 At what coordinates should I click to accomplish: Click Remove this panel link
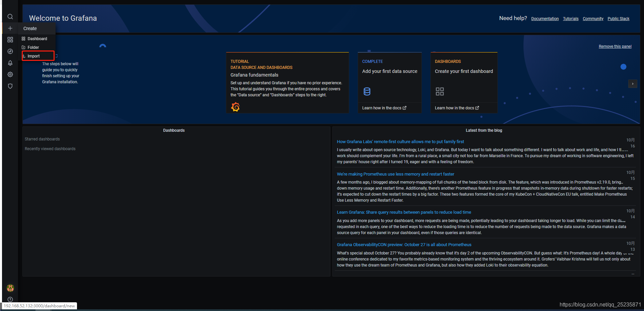(615, 46)
